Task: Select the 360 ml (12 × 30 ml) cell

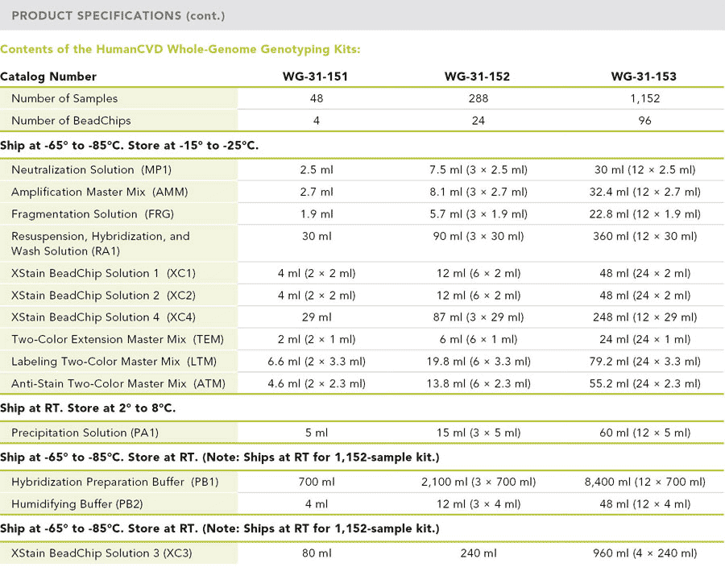Action: 645,236
